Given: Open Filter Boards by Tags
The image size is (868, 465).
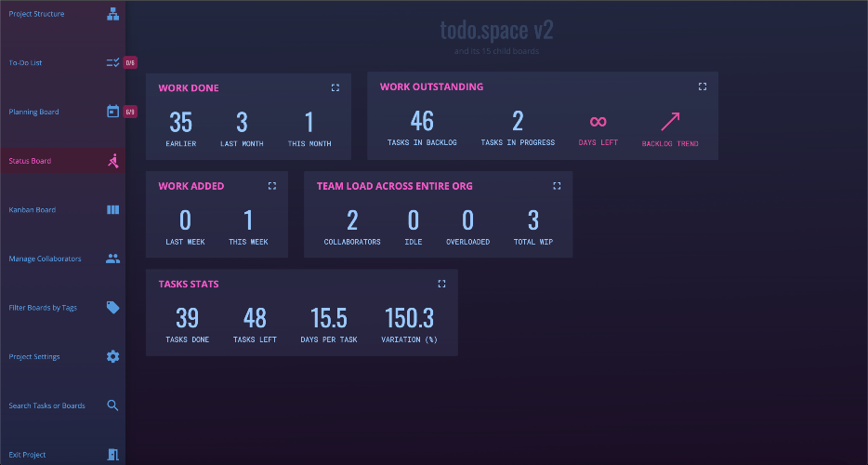Looking at the screenshot, I should coord(43,308).
